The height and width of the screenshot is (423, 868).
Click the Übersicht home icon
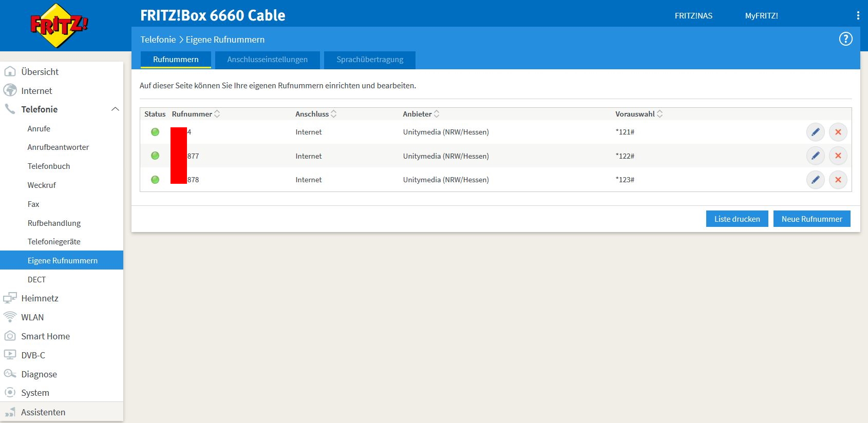click(x=10, y=71)
